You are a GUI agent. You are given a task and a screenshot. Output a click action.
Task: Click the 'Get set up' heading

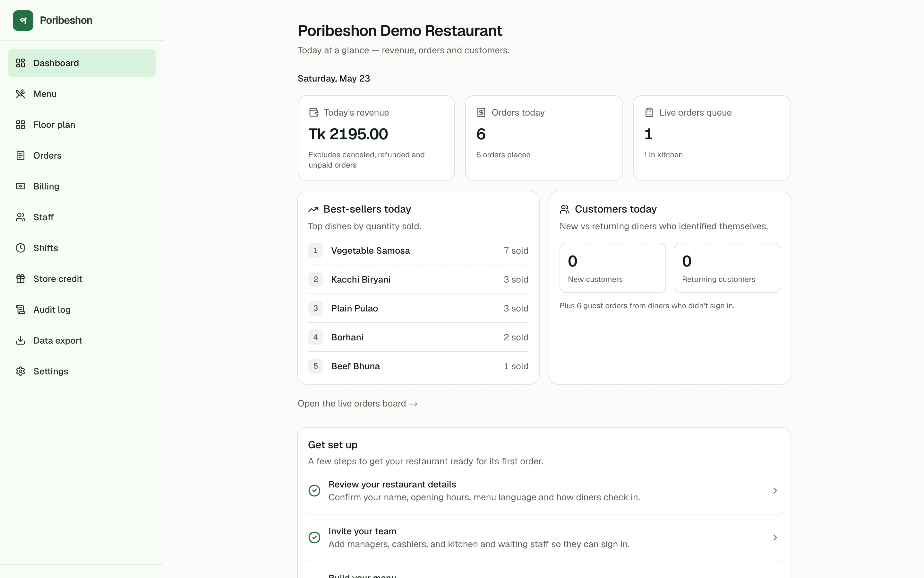(333, 445)
